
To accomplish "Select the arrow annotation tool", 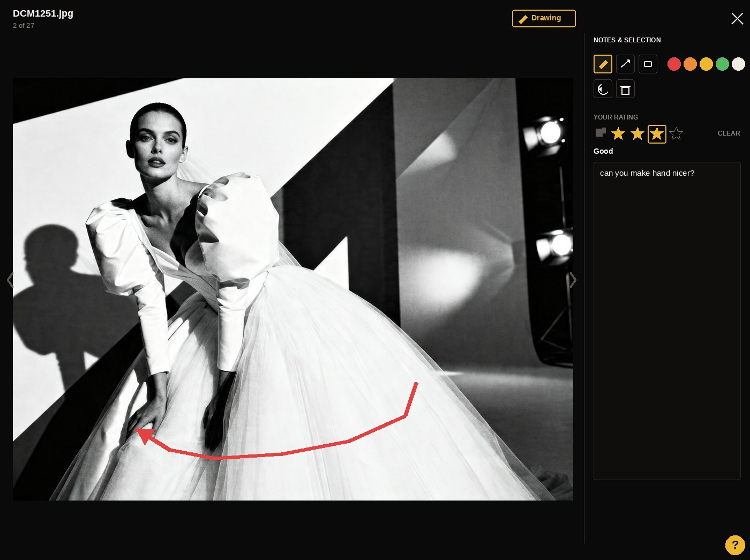I will coord(625,64).
